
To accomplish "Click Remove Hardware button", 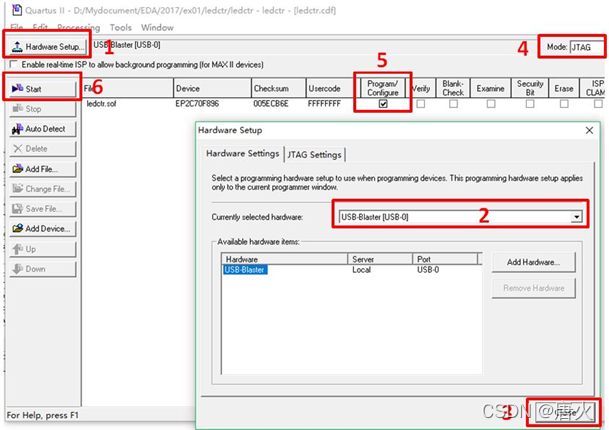I will pyautogui.click(x=533, y=288).
